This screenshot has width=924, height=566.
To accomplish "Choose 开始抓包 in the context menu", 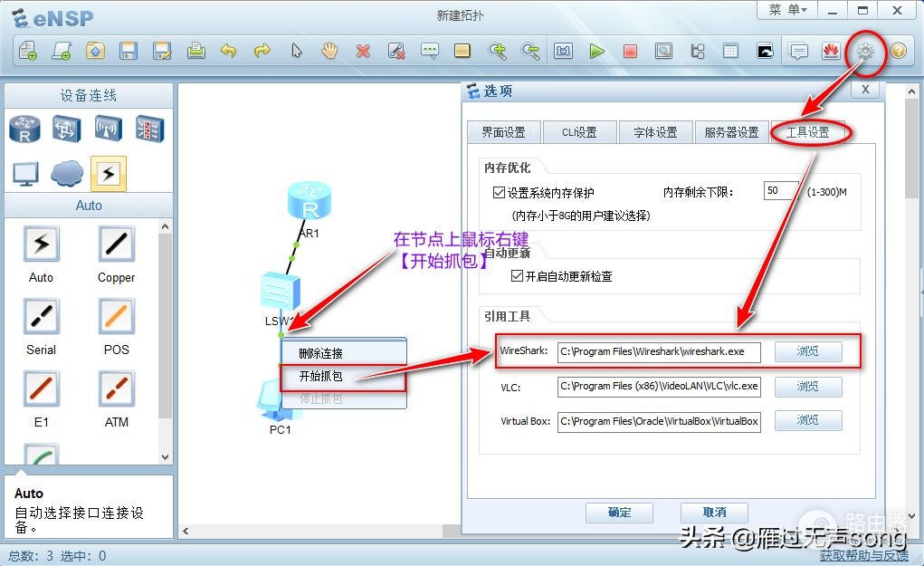I will pos(344,376).
